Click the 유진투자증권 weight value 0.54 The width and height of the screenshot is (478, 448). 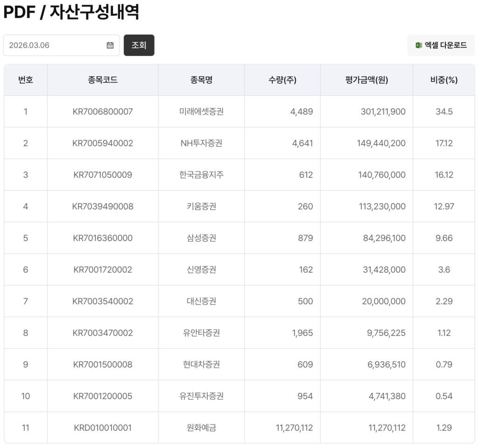(x=444, y=396)
